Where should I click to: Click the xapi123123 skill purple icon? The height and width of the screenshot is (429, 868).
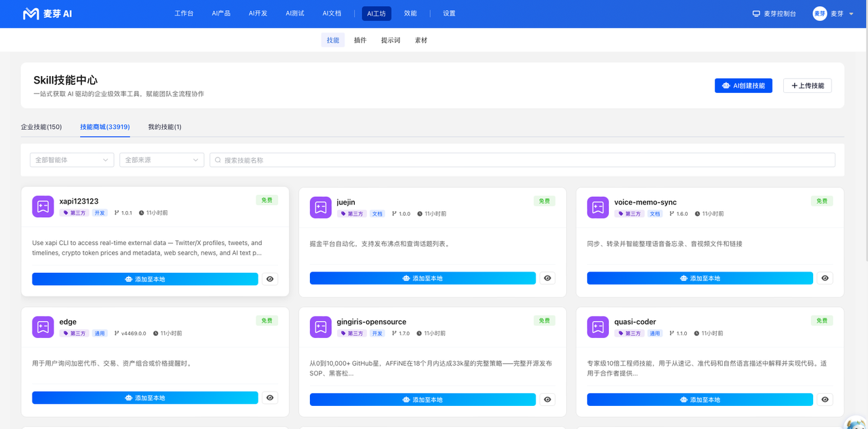click(43, 206)
